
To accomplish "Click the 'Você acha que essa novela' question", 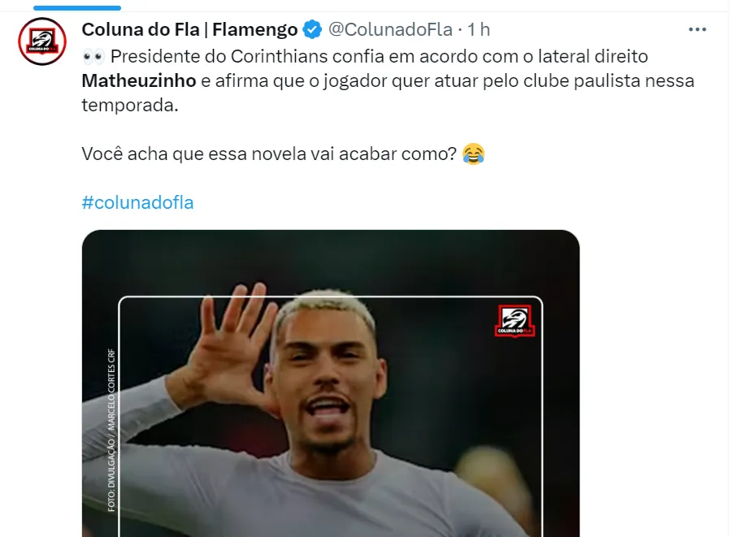I will [x=269, y=154].
